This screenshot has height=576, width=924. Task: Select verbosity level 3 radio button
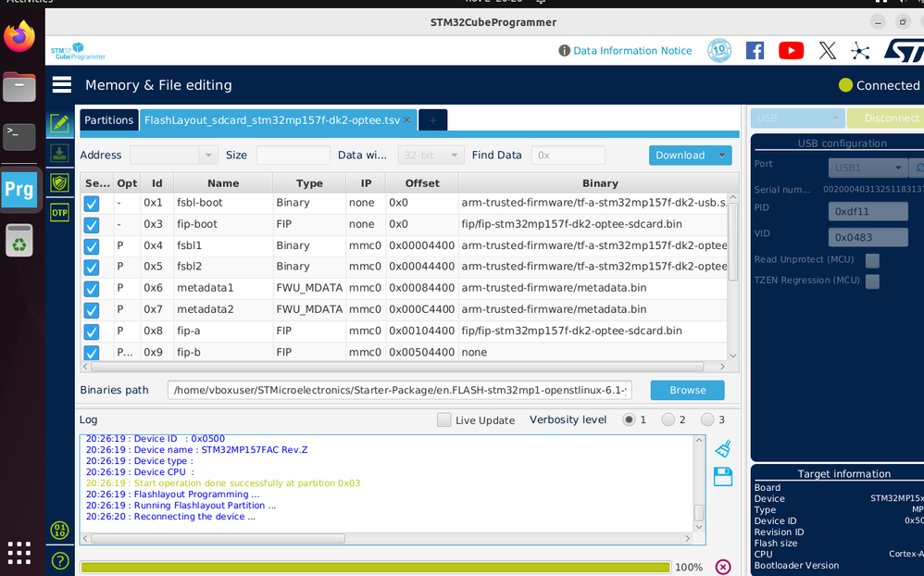(707, 419)
